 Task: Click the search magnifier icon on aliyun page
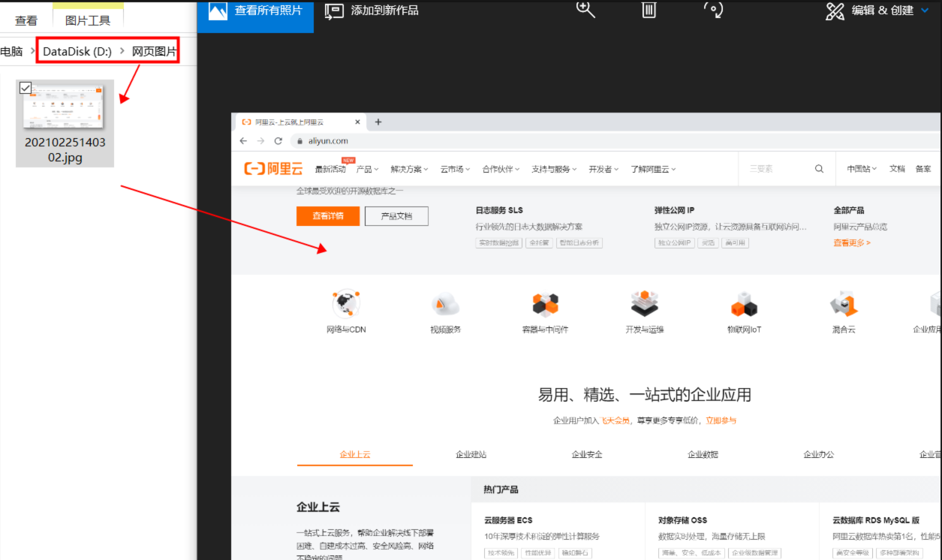click(820, 170)
